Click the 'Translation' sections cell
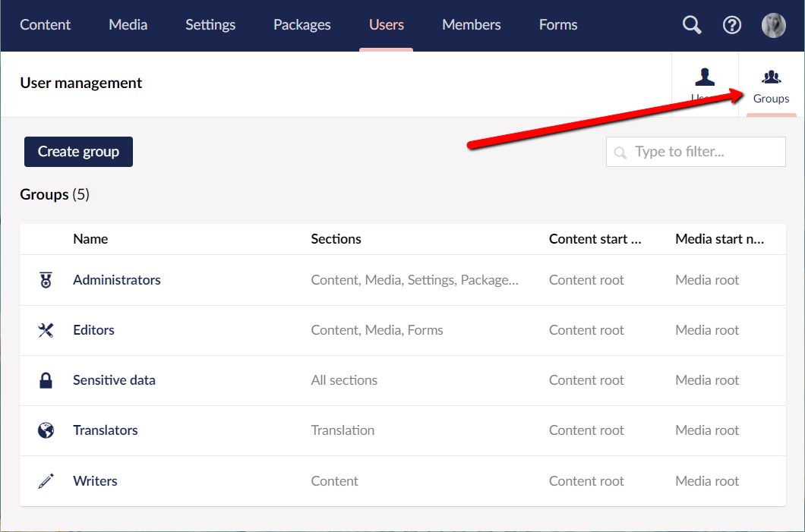 point(343,430)
